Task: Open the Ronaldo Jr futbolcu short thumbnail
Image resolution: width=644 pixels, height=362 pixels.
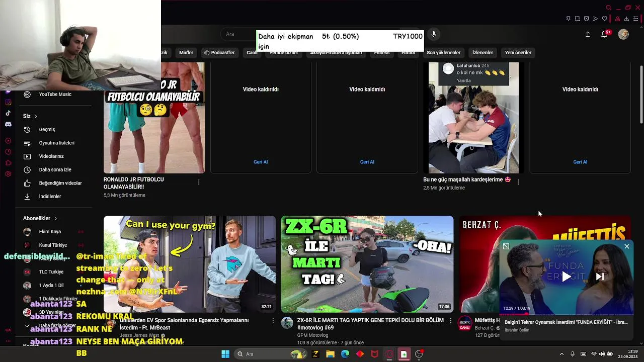Action: click(154, 118)
